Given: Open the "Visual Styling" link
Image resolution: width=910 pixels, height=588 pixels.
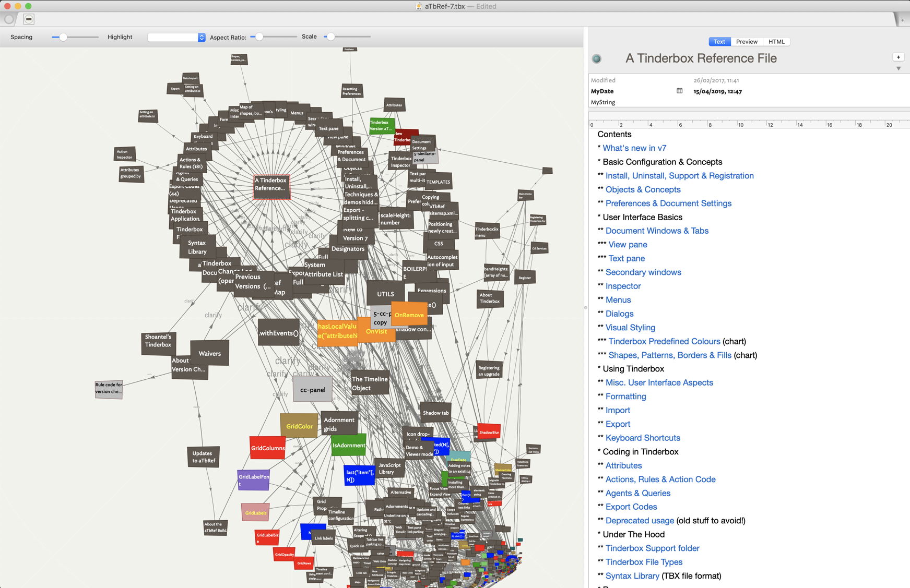Looking at the screenshot, I should coord(630,328).
